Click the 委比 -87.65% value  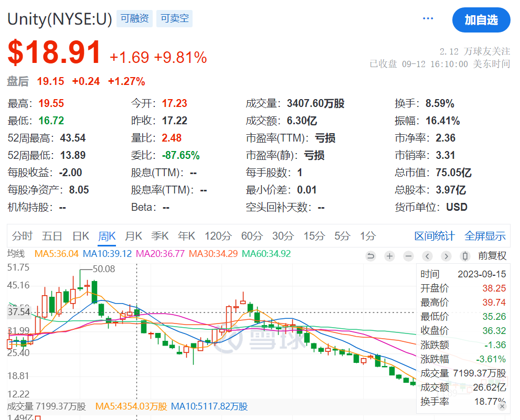tap(181, 155)
